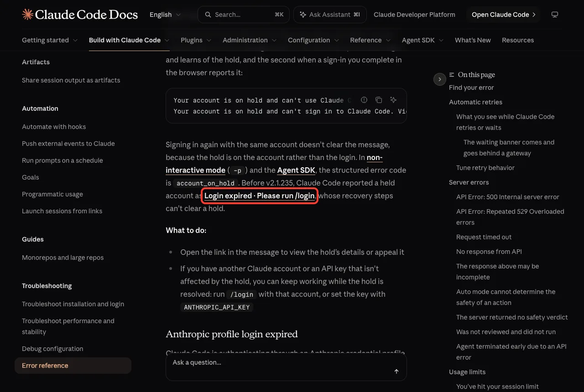
Task: Select Error reference in sidebar
Action: click(x=73, y=366)
